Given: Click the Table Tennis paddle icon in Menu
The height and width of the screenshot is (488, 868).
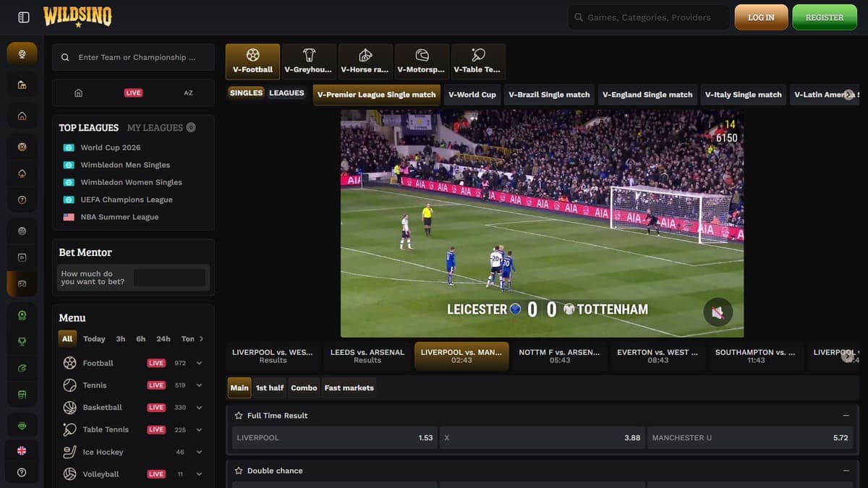Looking at the screenshot, I should pos(69,429).
